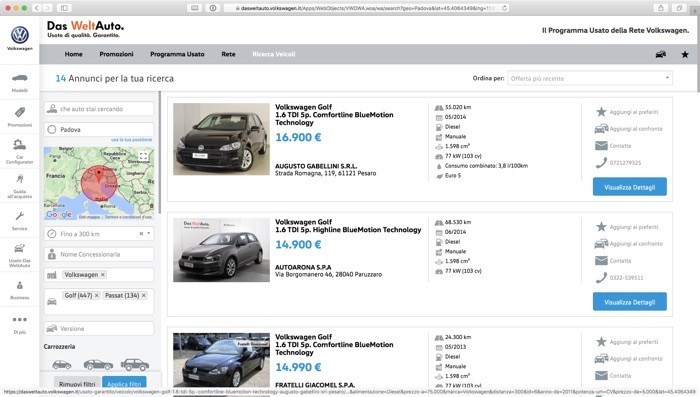This screenshot has width=700, height=397.
Task: Click the che auto stai cercando field
Action: [99, 109]
